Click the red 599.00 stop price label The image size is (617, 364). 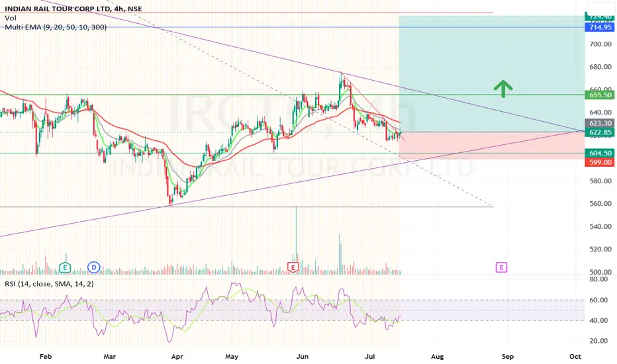point(600,162)
